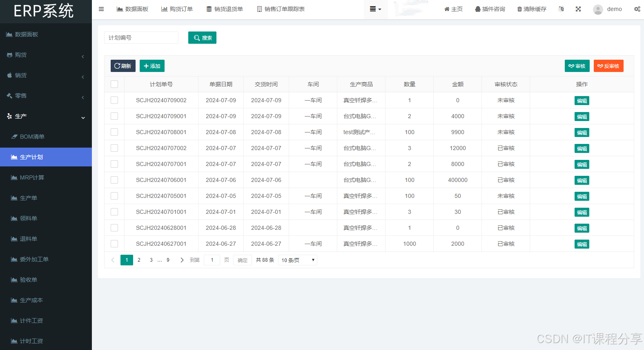The width and height of the screenshot is (644, 350).
Task: Open 插件咨询 notification bell
Action: click(x=477, y=9)
